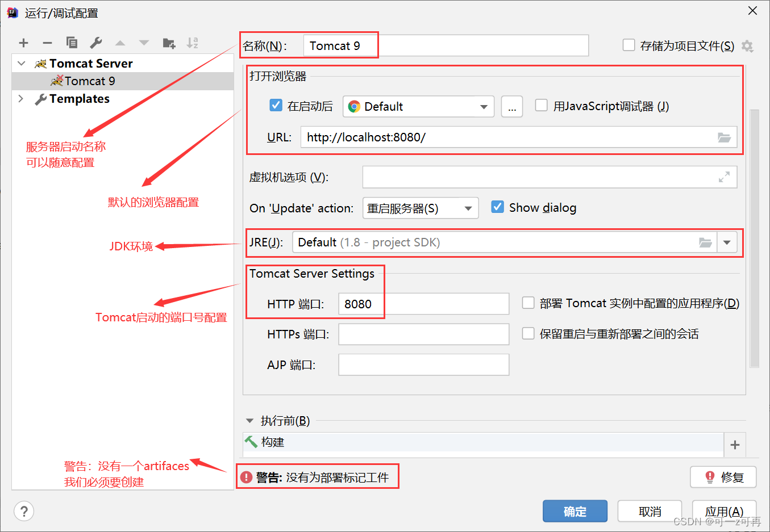Click the Fix warning button
Viewport: 770px width, 532px height.
723,477
